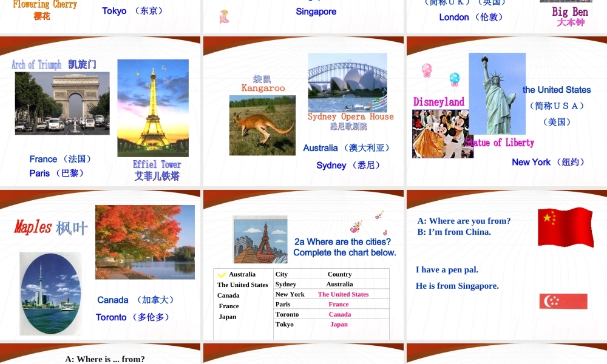Click the pink hearts beside 2a heading
607x364 pixels.
[356, 227]
